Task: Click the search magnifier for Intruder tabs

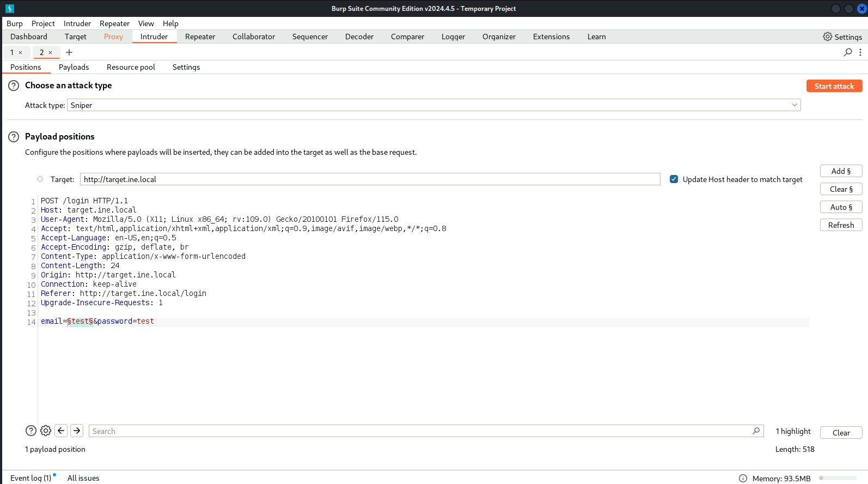Action: (848, 52)
